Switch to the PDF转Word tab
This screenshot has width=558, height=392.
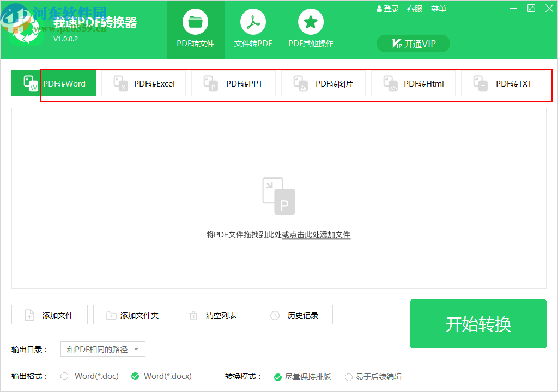coord(53,83)
